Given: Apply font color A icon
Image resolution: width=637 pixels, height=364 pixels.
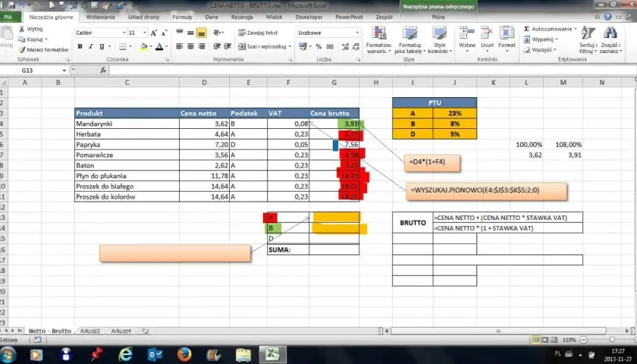Looking at the screenshot, I should [x=160, y=47].
